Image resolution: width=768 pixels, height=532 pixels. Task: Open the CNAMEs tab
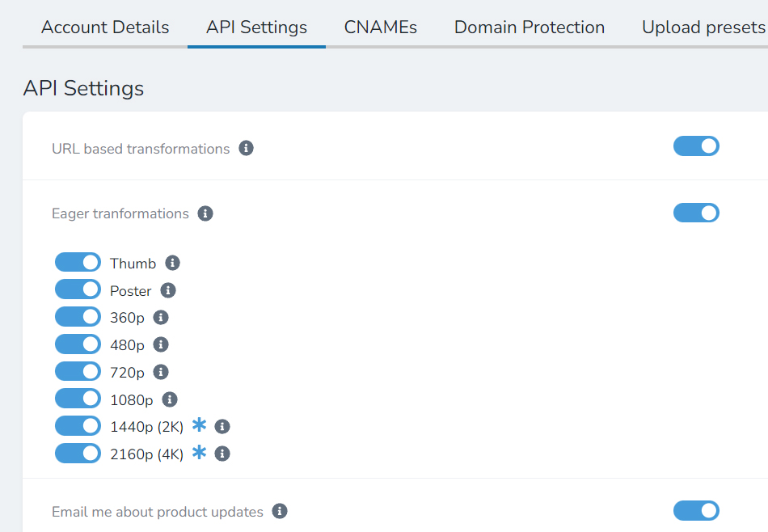(381, 27)
